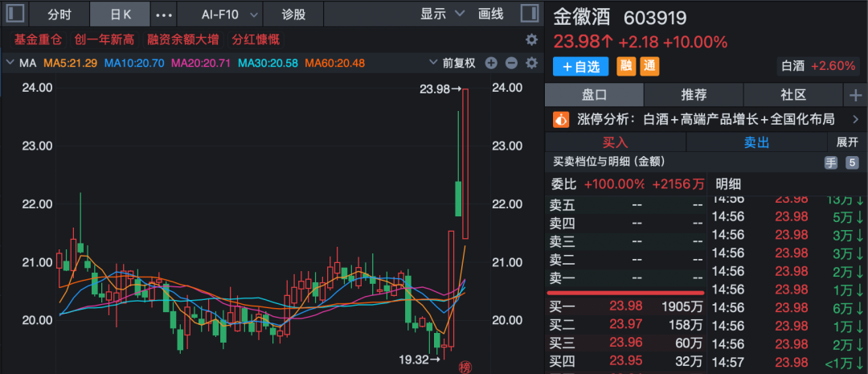Click the 买二 price 23.97
The image size is (868, 374).
pyautogui.click(x=625, y=325)
